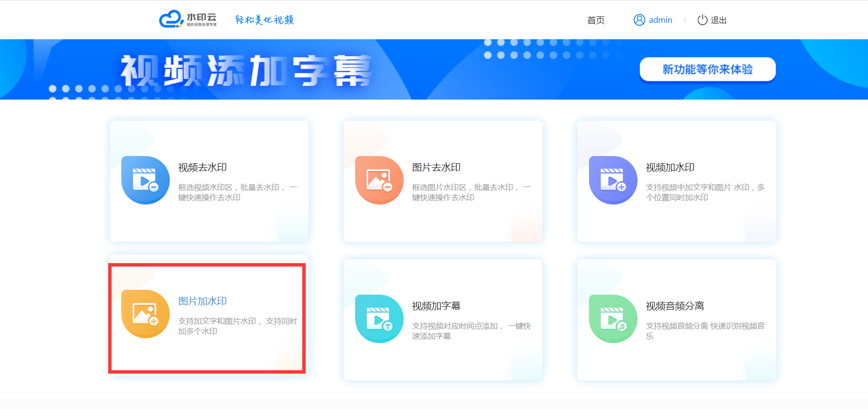
Task: Click the admin username text
Action: (x=660, y=20)
